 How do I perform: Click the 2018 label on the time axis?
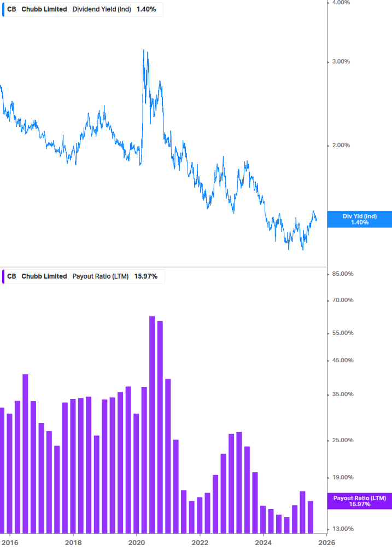73,543
